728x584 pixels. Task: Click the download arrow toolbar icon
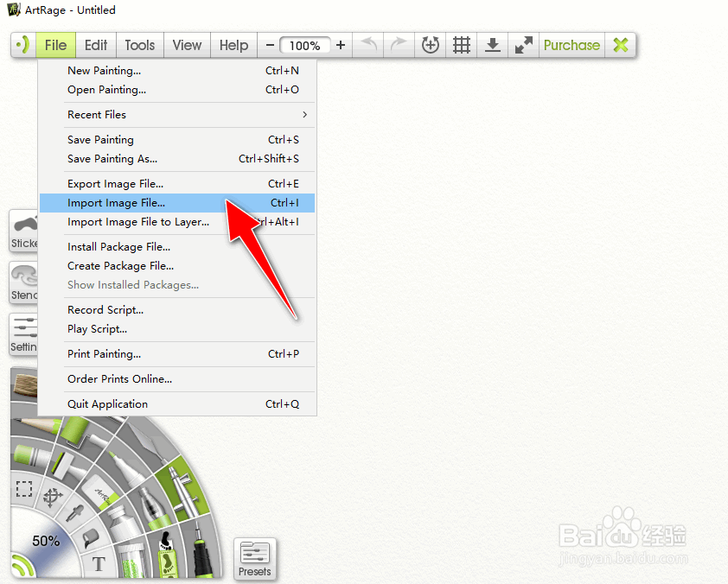point(493,45)
